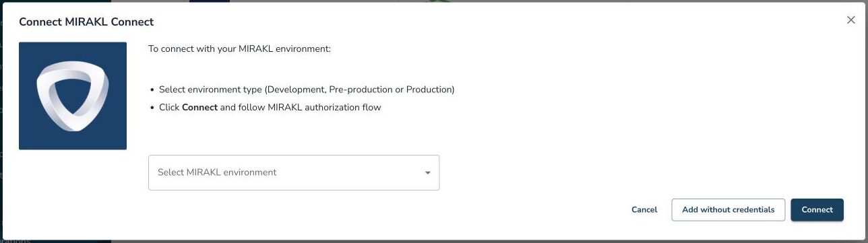The image size is (868, 243).
Task: Click the white triangular emblem in the logo
Action: click(x=73, y=96)
